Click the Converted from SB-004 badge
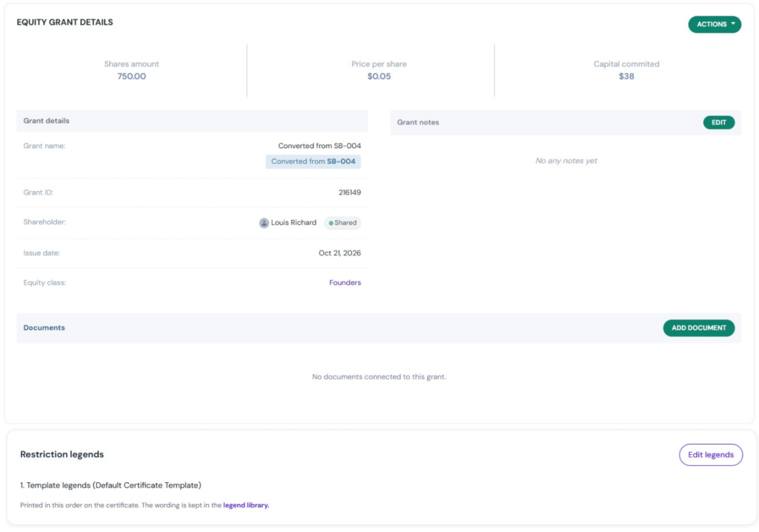Screen dimensions: 759x532 click(314, 162)
